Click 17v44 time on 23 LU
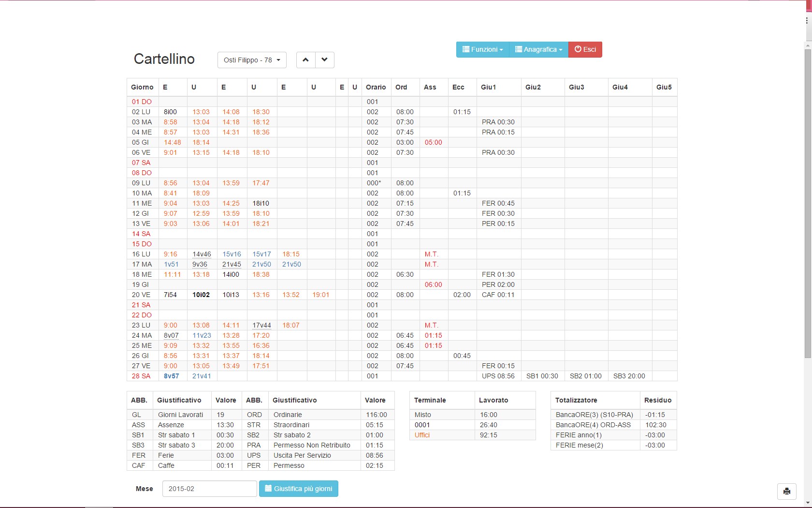The width and height of the screenshot is (812, 508). click(261, 325)
